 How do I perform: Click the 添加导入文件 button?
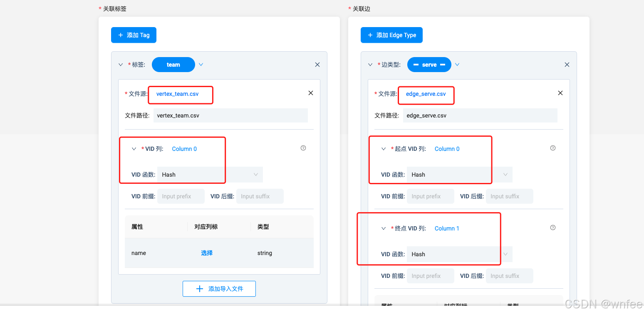click(219, 289)
